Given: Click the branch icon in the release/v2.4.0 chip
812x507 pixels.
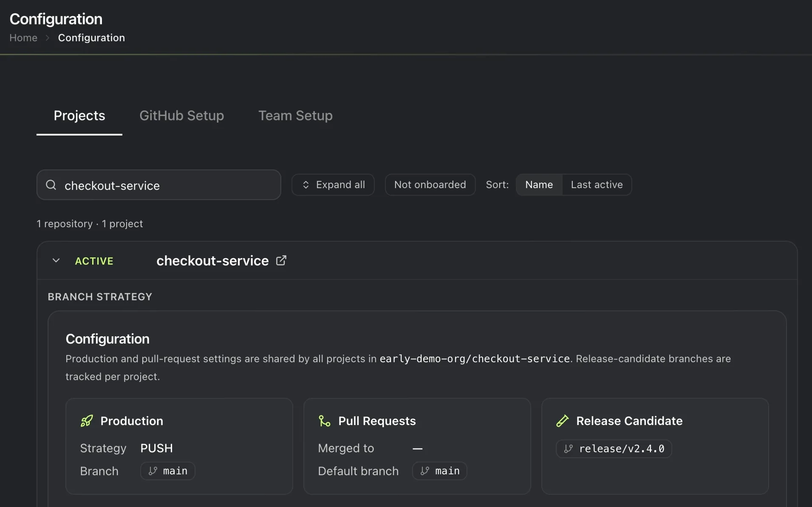Looking at the screenshot, I should point(569,449).
